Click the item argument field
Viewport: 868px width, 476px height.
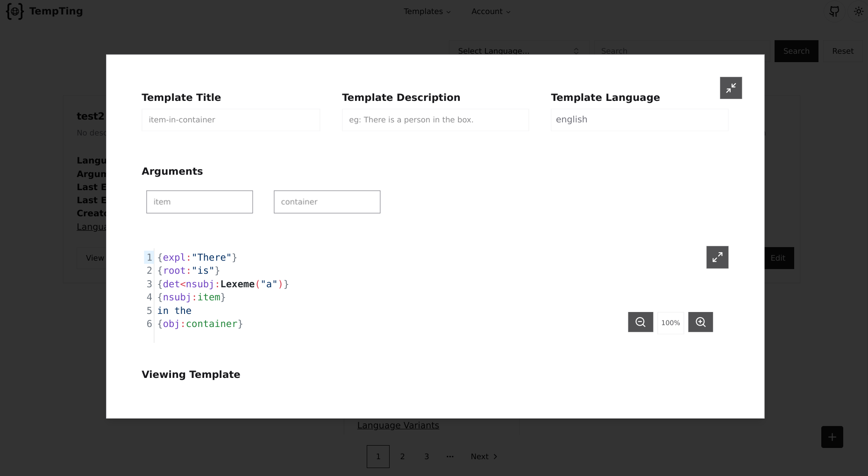tap(199, 202)
